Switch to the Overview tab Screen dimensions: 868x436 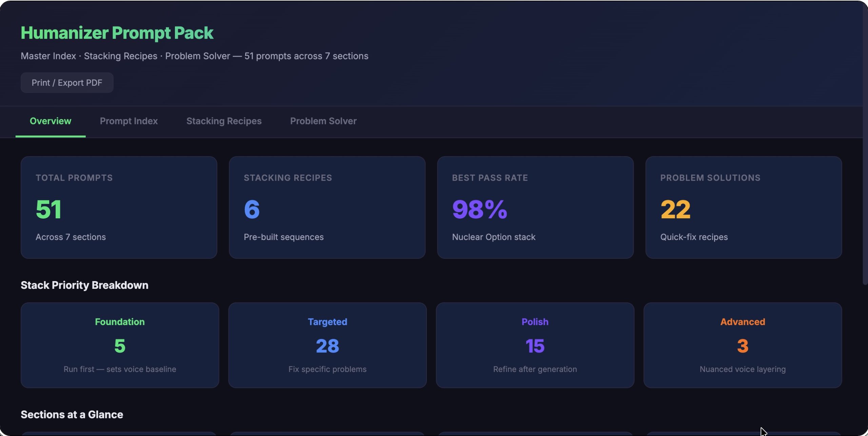51,121
